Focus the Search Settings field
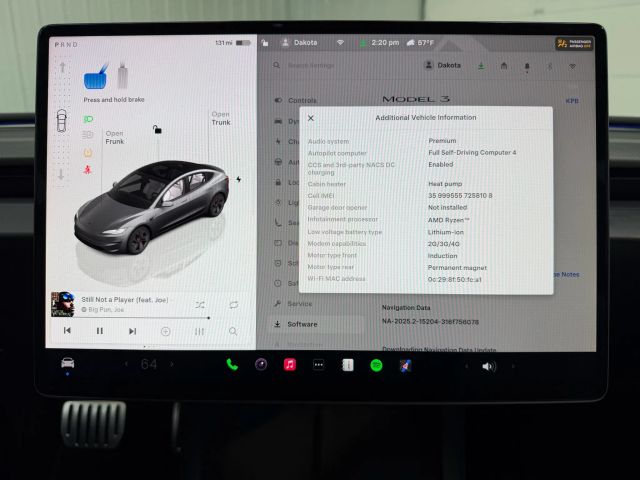This screenshot has width=640, height=480. point(311,65)
